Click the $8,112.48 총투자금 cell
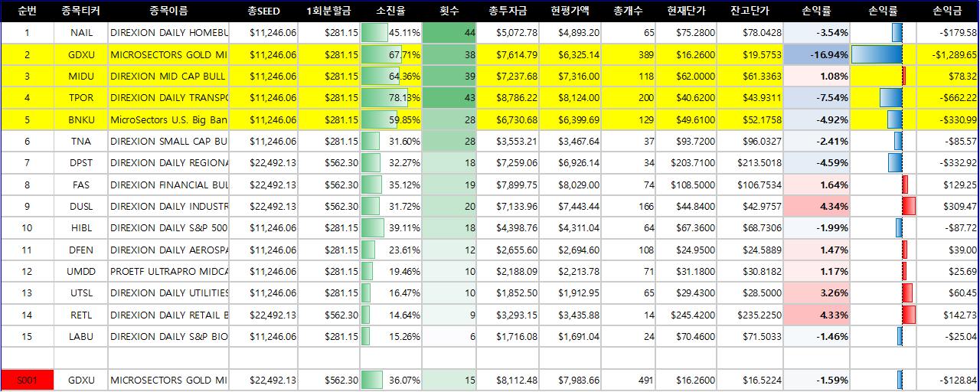Screen dimensions: 980x392 point(508,380)
